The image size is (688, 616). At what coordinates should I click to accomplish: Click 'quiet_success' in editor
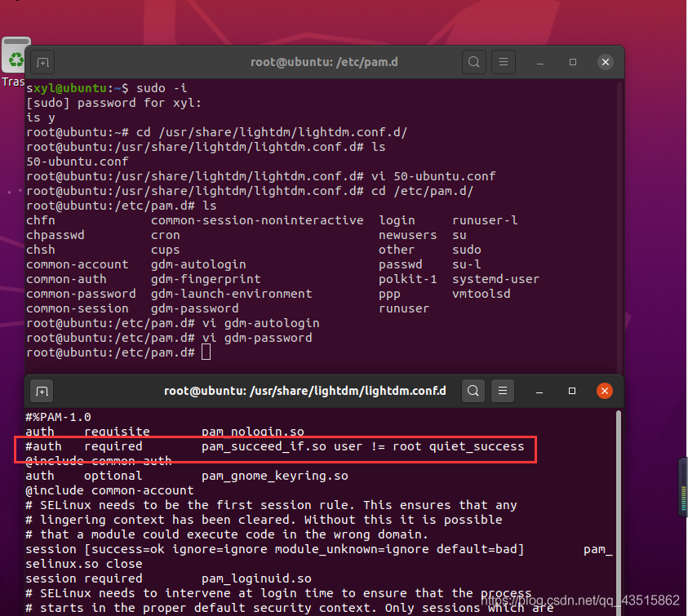pos(477,446)
